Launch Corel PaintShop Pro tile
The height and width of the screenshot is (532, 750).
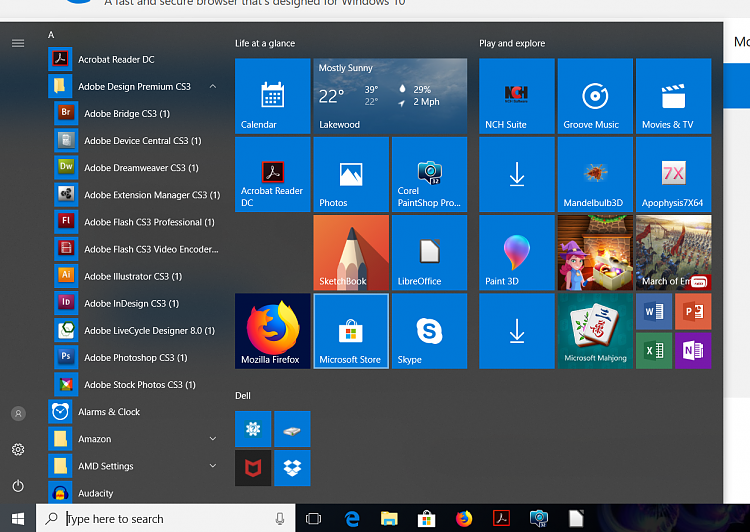click(430, 175)
